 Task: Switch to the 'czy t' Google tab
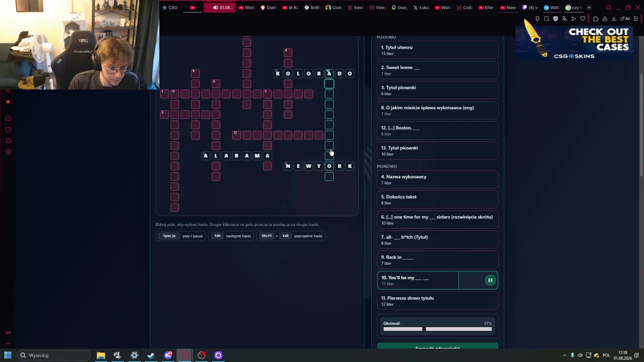pos(574,8)
